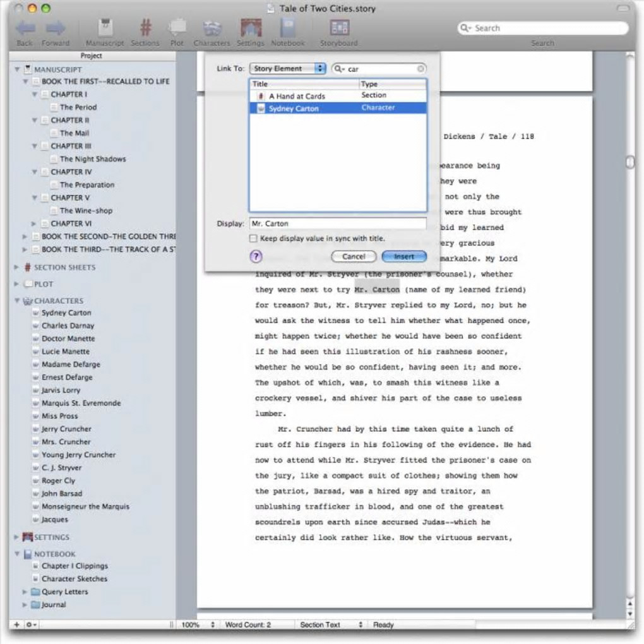Open Chapter I Clippings notebook entry
Viewport: 644px width, 644px height.
pos(75,566)
